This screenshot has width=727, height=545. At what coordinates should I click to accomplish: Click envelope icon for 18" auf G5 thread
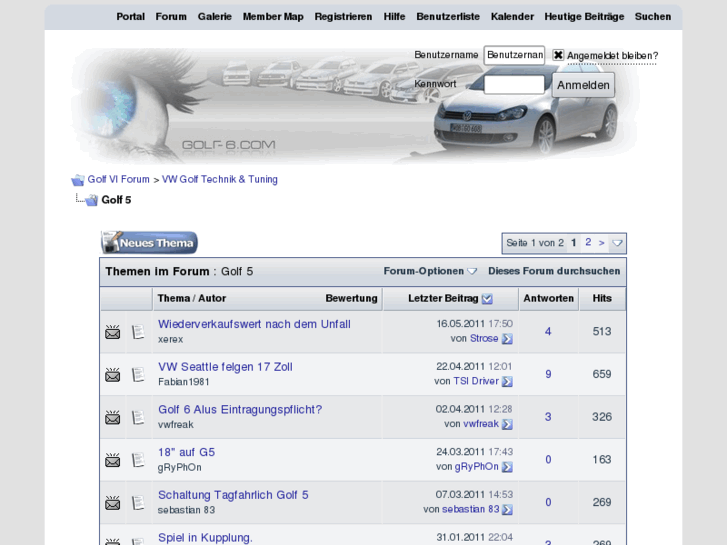(x=112, y=460)
